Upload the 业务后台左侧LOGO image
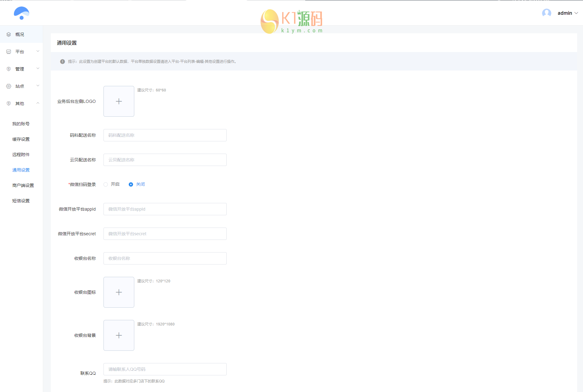This screenshot has width=583, height=392. coord(119,101)
